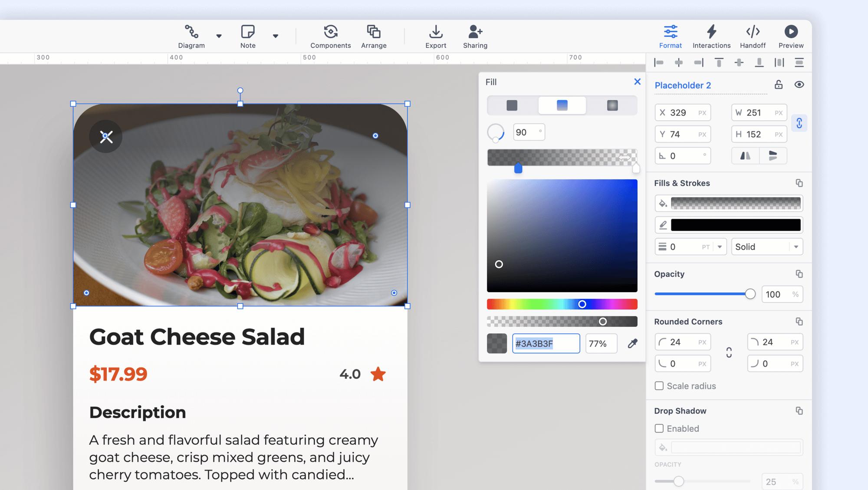Screen dimensions: 868x490
Task: Flip Placeholder 2 horizontally
Action: pyautogui.click(x=746, y=156)
